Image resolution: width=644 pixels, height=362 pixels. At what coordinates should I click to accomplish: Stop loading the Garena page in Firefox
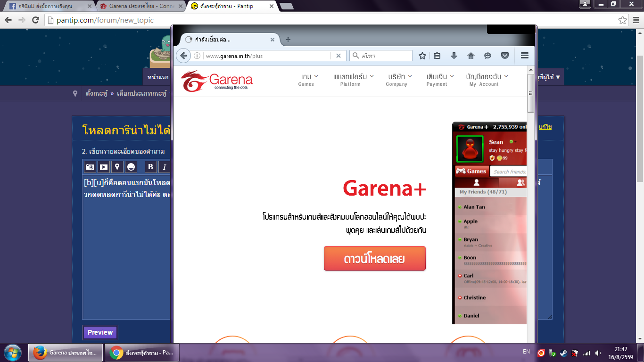[x=338, y=56]
